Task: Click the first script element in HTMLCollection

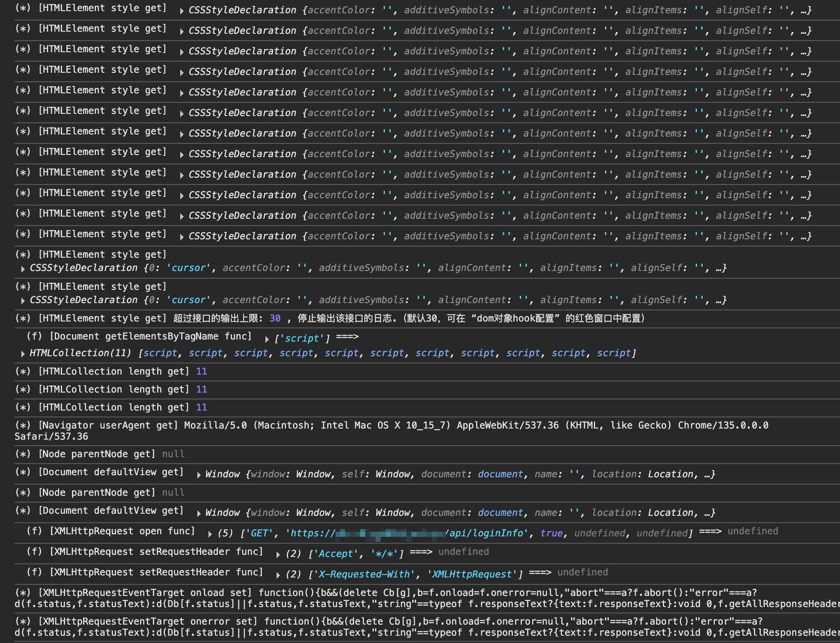Action: click(x=160, y=353)
